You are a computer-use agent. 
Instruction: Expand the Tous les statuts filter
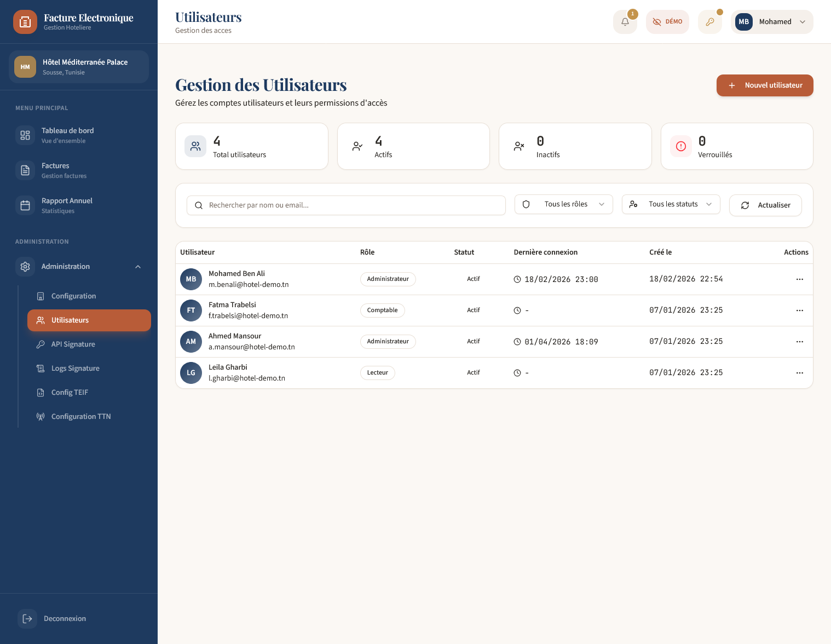[x=671, y=204]
